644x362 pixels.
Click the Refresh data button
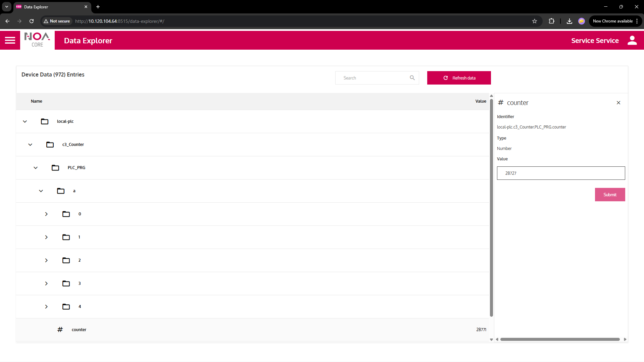459,78
